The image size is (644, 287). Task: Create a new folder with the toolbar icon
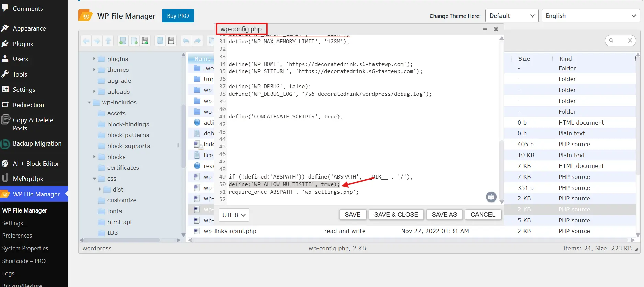[123, 41]
